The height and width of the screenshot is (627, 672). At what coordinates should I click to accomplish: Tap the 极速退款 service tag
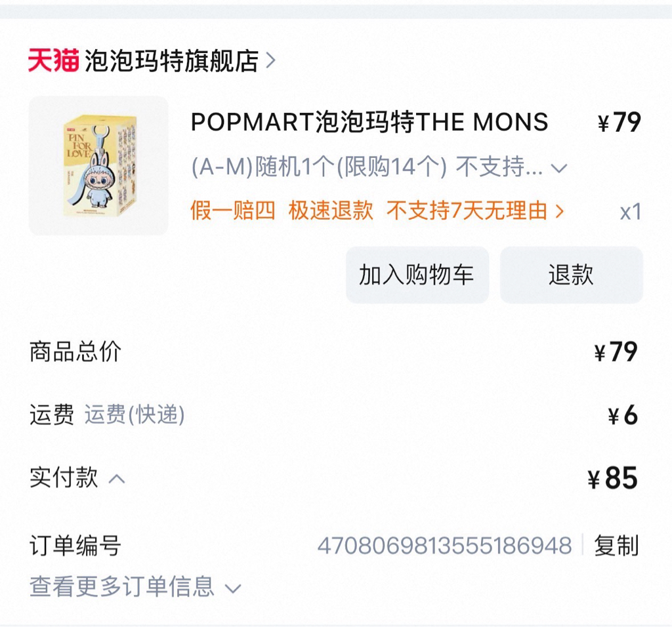click(x=331, y=211)
